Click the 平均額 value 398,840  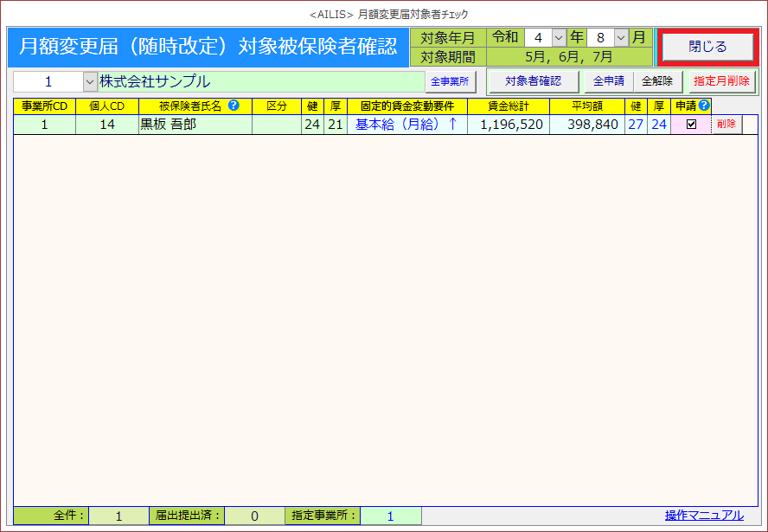587,125
